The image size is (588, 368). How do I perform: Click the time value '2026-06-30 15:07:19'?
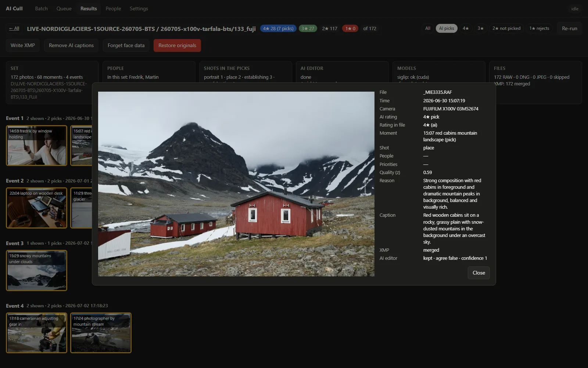click(x=444, y=100)
